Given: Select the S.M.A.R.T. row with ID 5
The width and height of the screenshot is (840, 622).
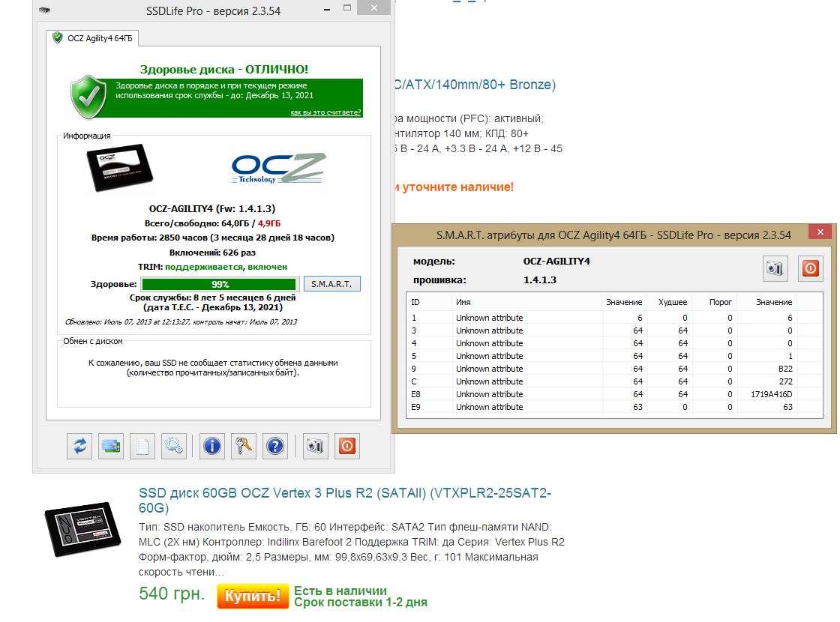Looking at the screenshot, I should [614, 357].
